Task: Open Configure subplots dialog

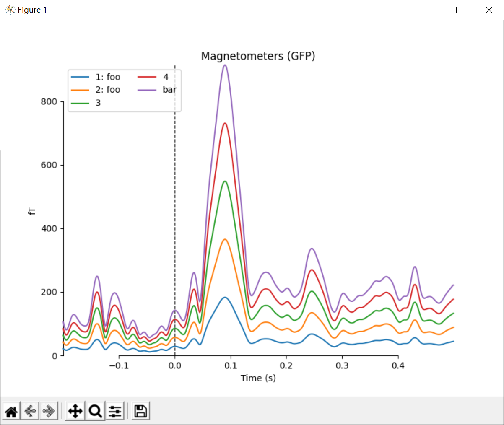Action: coord(115,411)
